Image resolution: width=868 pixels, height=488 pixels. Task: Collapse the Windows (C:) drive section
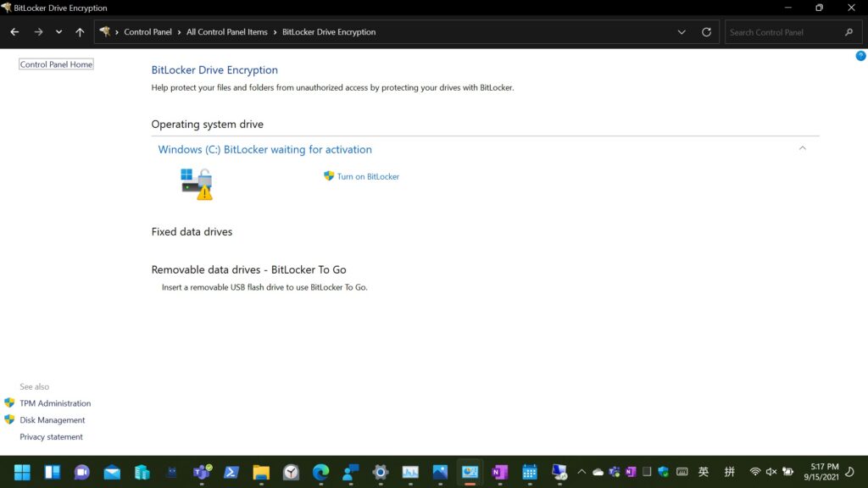tap(802, 148)
